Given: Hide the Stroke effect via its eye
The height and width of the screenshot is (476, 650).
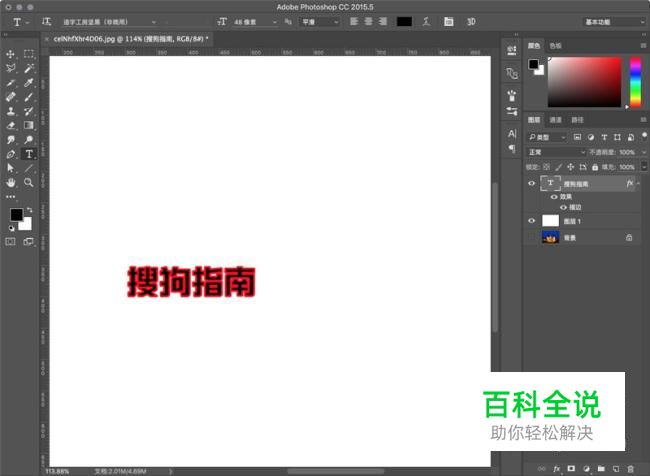Looking at the screenshot, I should (563, 207).
